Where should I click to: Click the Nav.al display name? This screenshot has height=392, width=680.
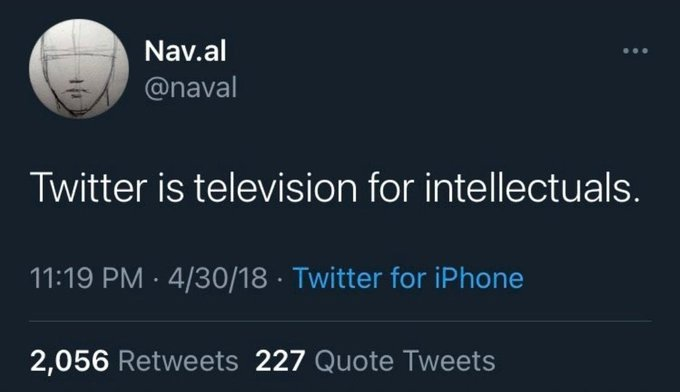coord(185,51)
